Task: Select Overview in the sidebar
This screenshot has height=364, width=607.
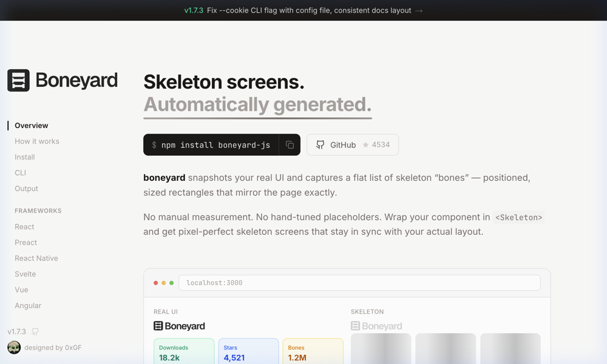Action: pos(32,126)
